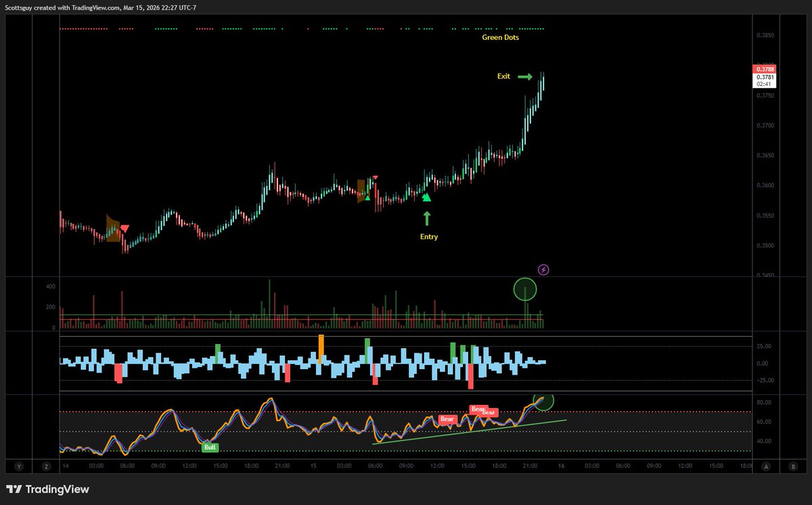Image resolution: width=812 pixels, height=505 pixels.
Task: Click the date label 16 on time axis
Action: [562, 466]
